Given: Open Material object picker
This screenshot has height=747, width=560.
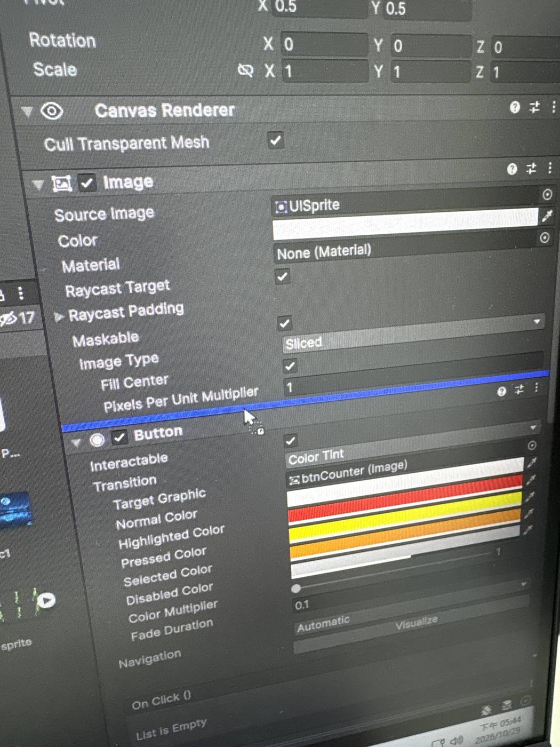Looking at the screenshot, I should pos(545,238).
